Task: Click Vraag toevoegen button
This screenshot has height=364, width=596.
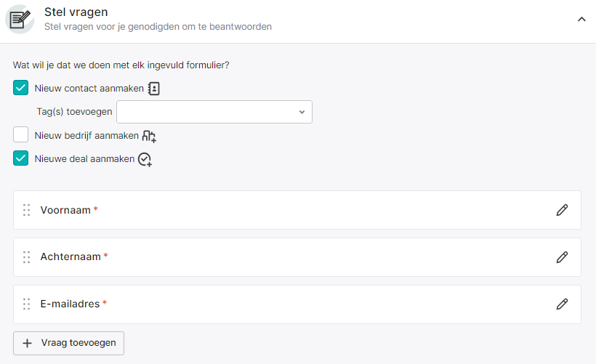Action: [68, 343]
